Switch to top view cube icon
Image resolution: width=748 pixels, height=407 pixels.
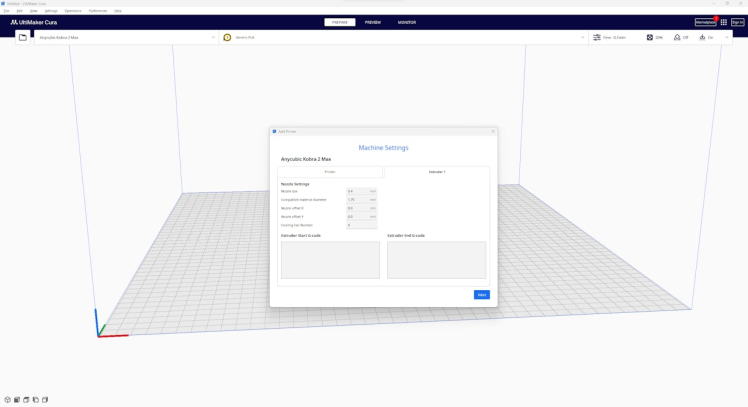point(26,400)
